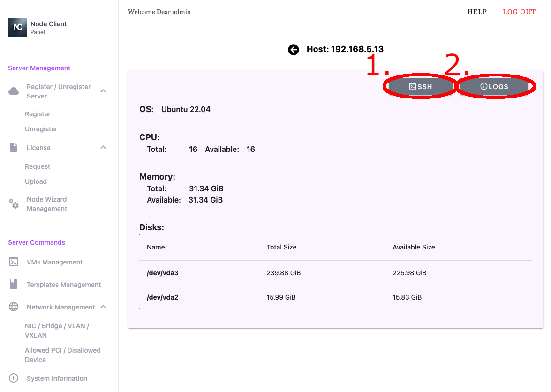The image size is (551, 392).
Task: Click the Templates Management file icon
Action: pyautogui.click(x=14, y=284)
